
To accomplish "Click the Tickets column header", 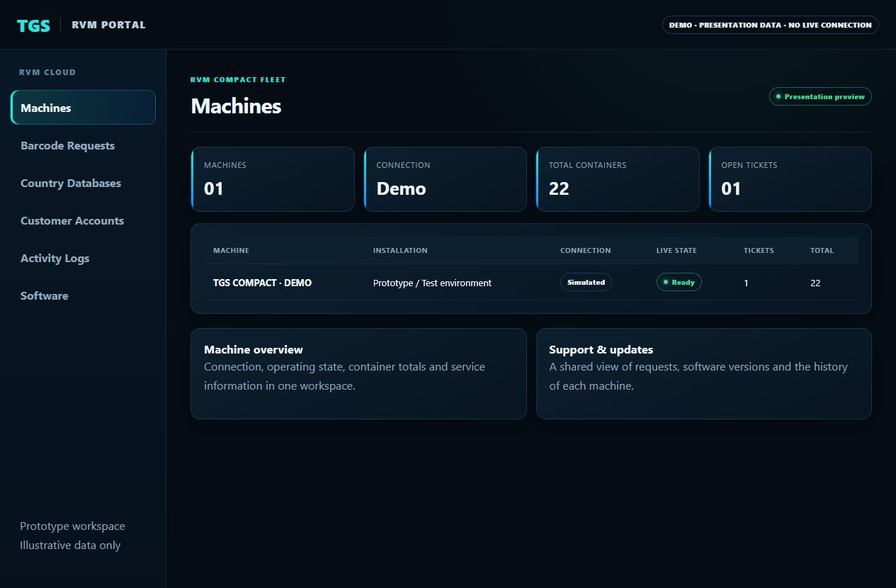I will [759, 250].
